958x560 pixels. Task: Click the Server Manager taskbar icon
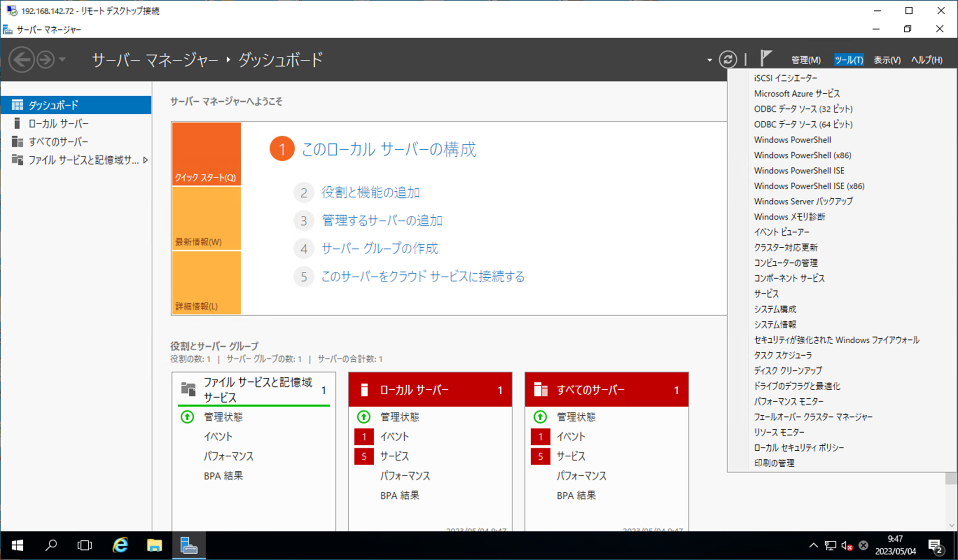coord(189,545)
